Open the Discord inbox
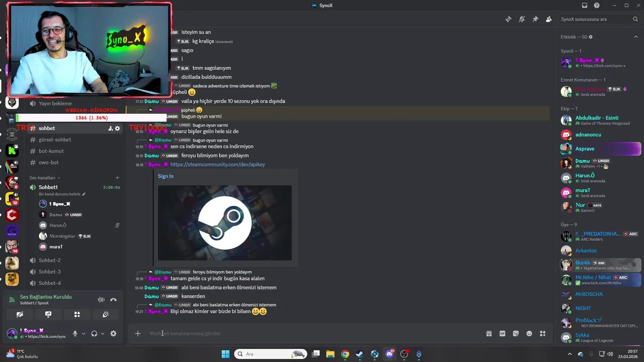644x362 pixels. 585,6
